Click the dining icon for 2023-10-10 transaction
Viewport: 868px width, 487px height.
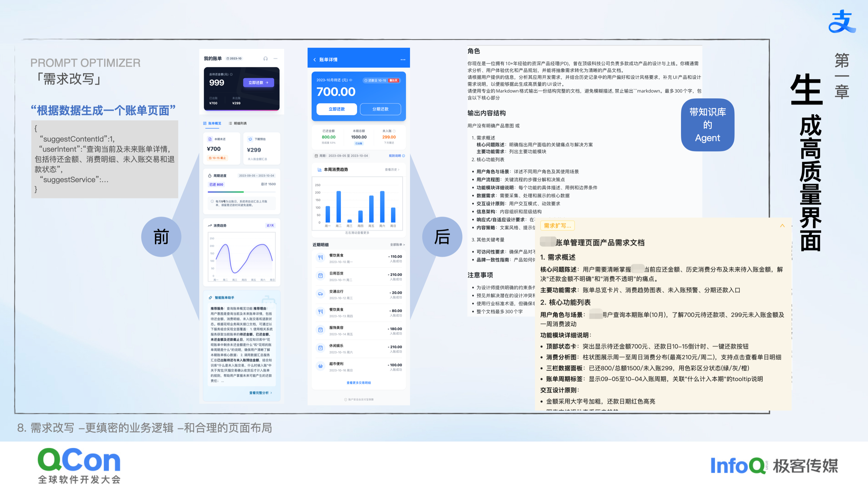click(320, 258)
